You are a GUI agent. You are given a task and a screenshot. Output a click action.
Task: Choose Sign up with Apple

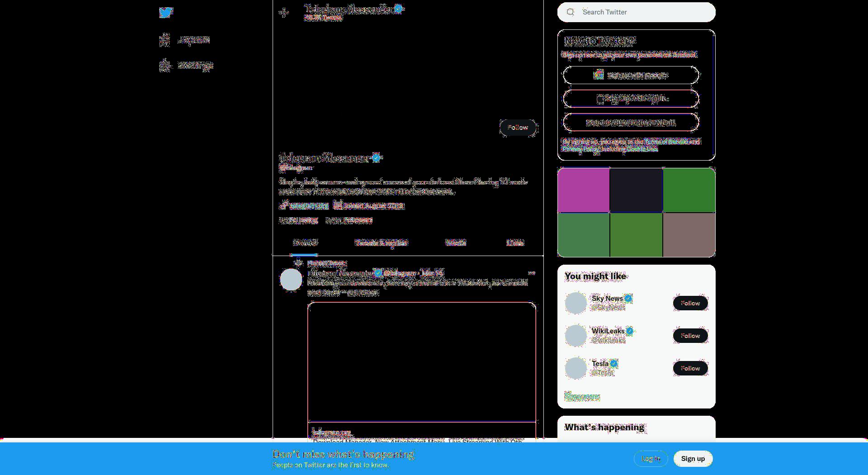(631, 99)
